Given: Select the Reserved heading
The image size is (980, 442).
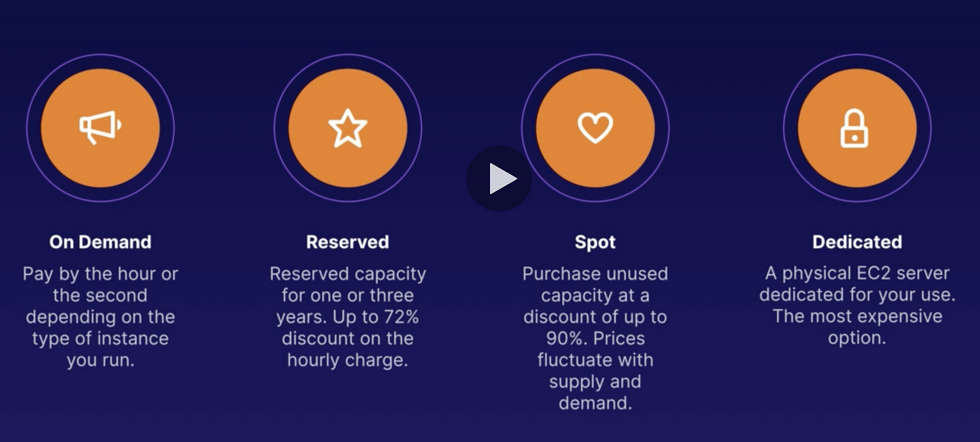Looking at the screenshot, I should (x=348, y=242).
